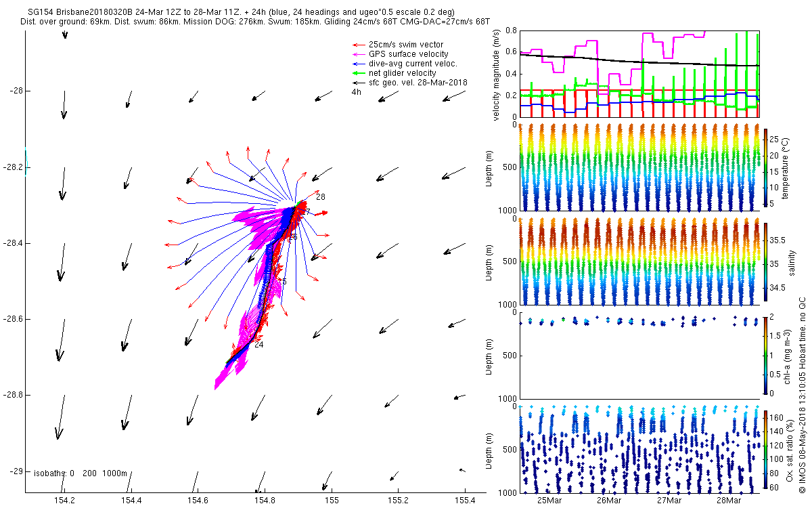812x508 pixels.
Task: Click the 0.8 tick on the velocity axis
Action: pos(512,30)
